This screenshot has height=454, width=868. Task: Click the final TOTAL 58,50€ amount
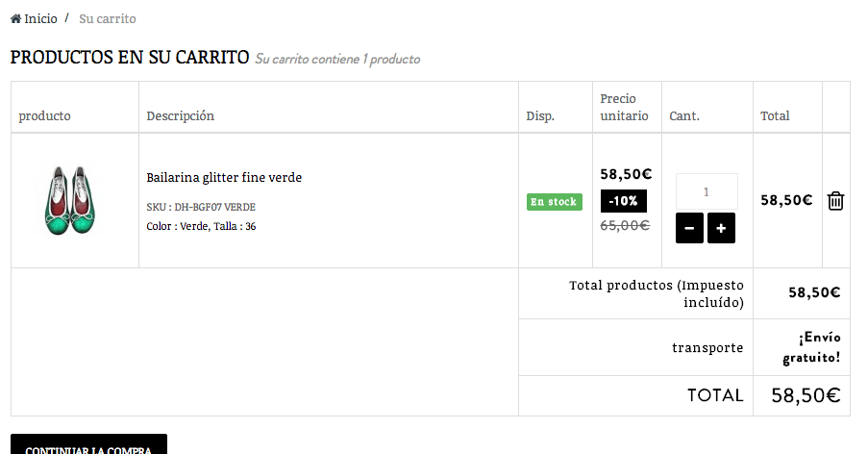(x=806, y=395)
